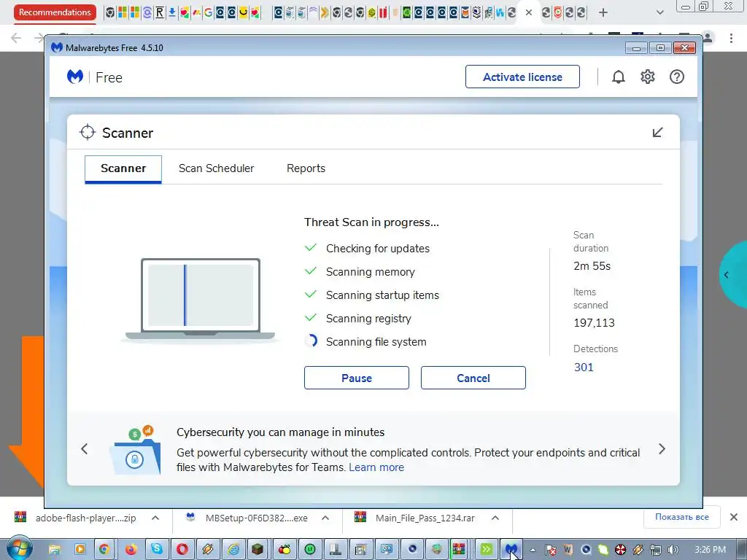
Task: Click the Action Center flag tray icon
Action: 551,550
